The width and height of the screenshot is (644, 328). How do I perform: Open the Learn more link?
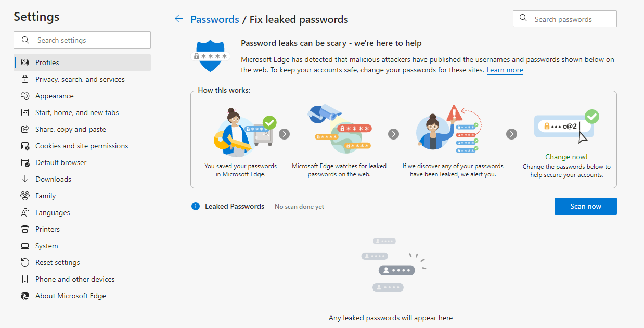pyautogui.click(x=505, y=70)
